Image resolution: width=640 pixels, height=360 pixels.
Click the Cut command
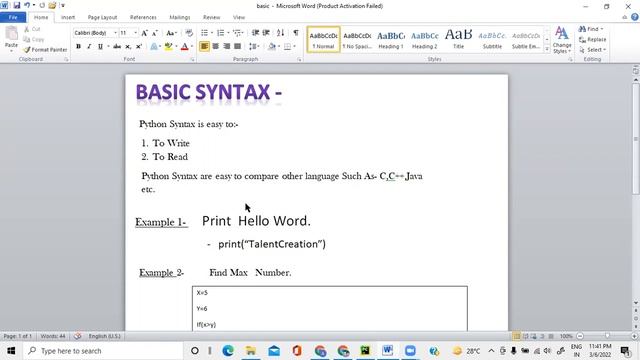(x=32, y=29)
